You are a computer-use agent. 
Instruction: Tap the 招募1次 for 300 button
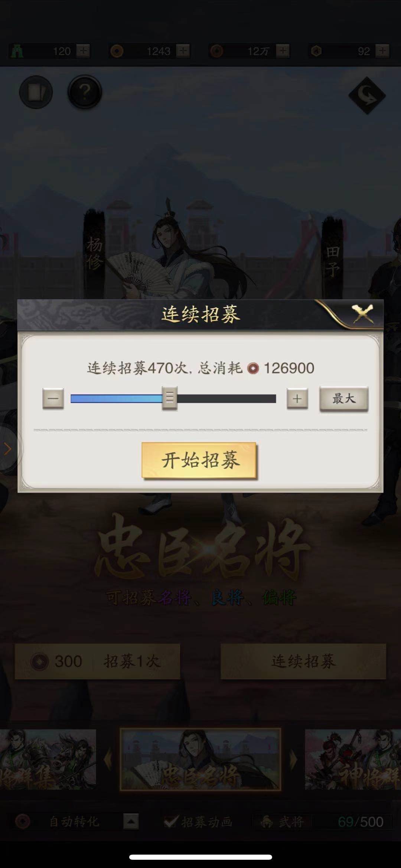tap(97, 661)
